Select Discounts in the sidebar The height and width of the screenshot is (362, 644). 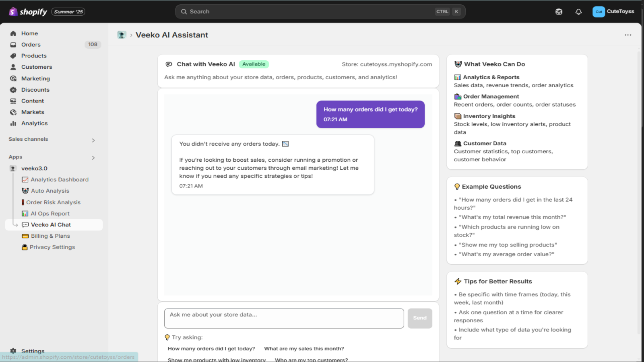35,89
